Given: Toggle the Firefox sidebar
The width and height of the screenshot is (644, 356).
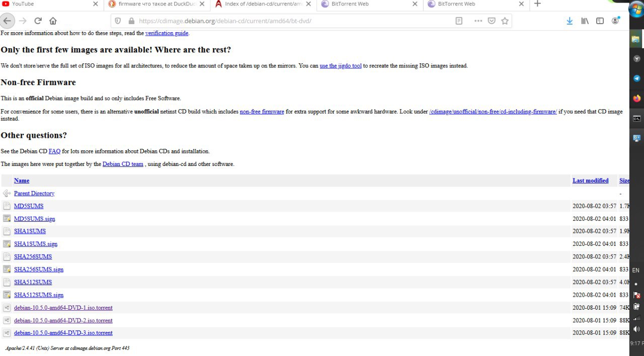Looking at the screenshot, I should [x=600, y=21].
